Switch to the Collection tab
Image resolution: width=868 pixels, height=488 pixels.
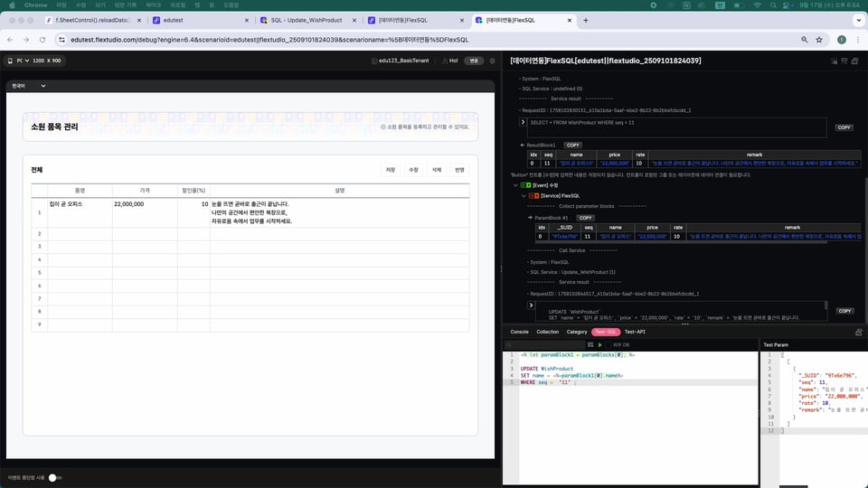(548, 332)
